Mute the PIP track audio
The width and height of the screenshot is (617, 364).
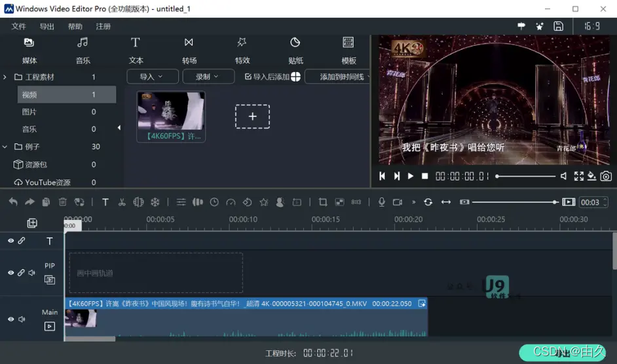click(x=32, y=272)
